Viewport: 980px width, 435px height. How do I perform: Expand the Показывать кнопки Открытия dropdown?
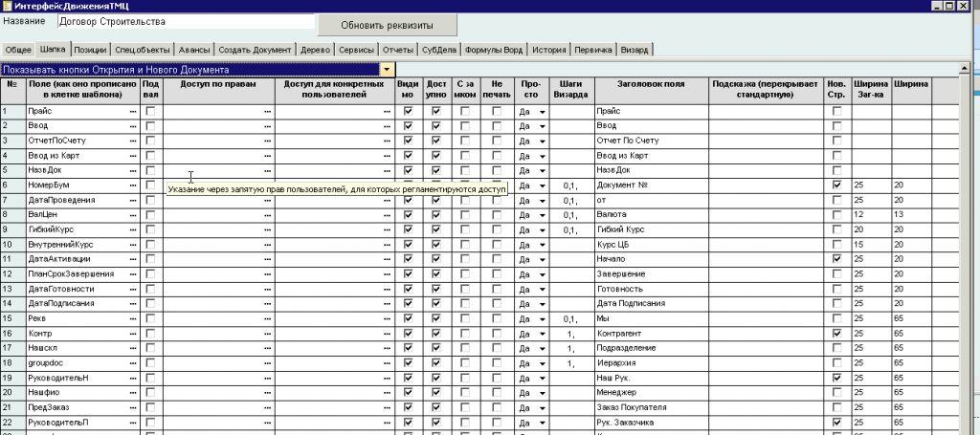coord(389,70)
